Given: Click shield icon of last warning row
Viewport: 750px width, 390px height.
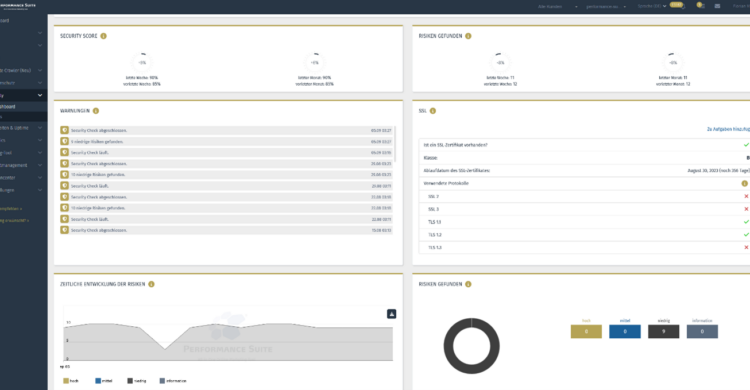Looking at the screenshot, I should [x=65, y=230].
